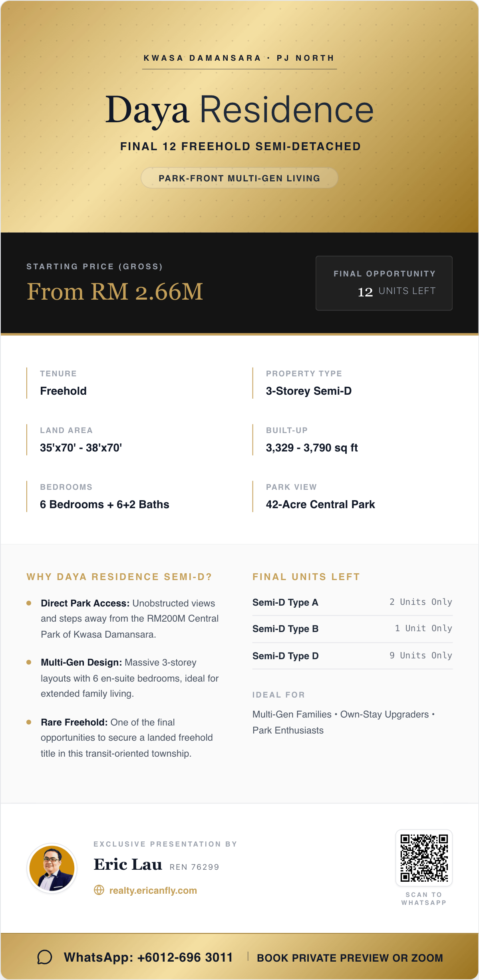Click the WhatsApp chat bubble icon
The image size is (479, 980).
click(x=45, y=957)
